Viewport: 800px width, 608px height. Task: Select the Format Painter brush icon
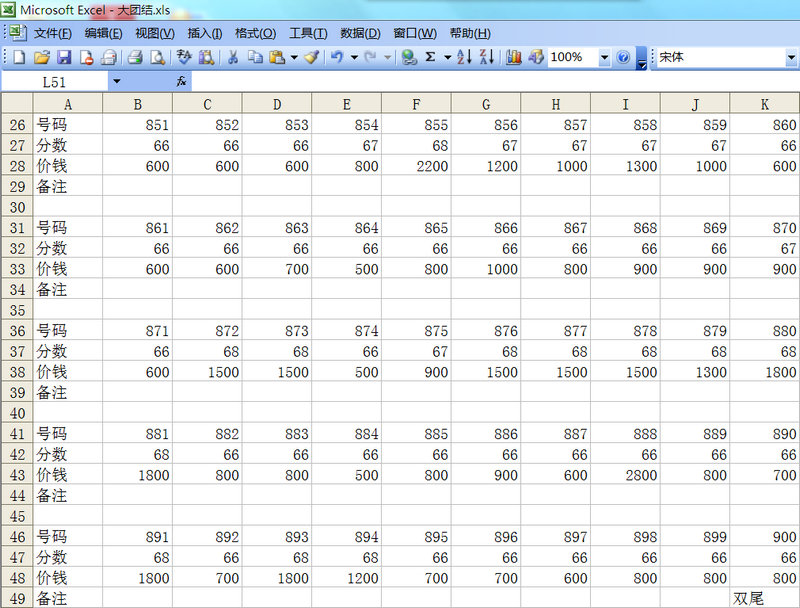[312, 58]
